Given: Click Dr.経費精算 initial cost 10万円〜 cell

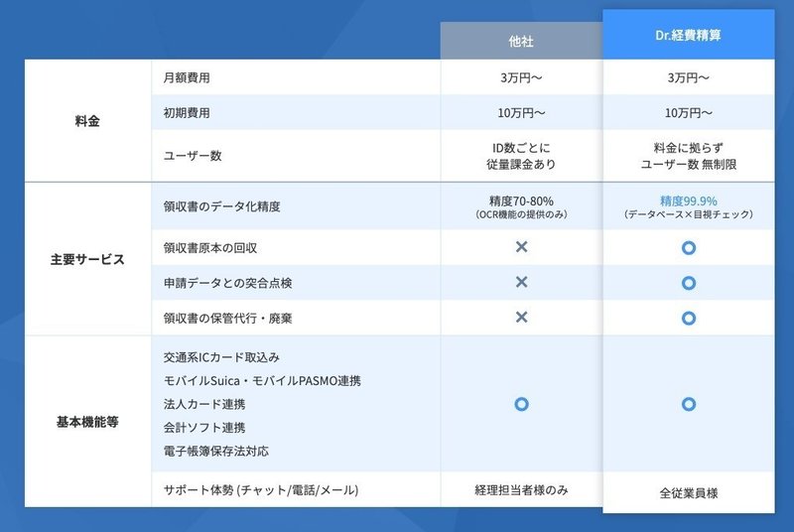Looking at the screenshot, I should 688,112.
